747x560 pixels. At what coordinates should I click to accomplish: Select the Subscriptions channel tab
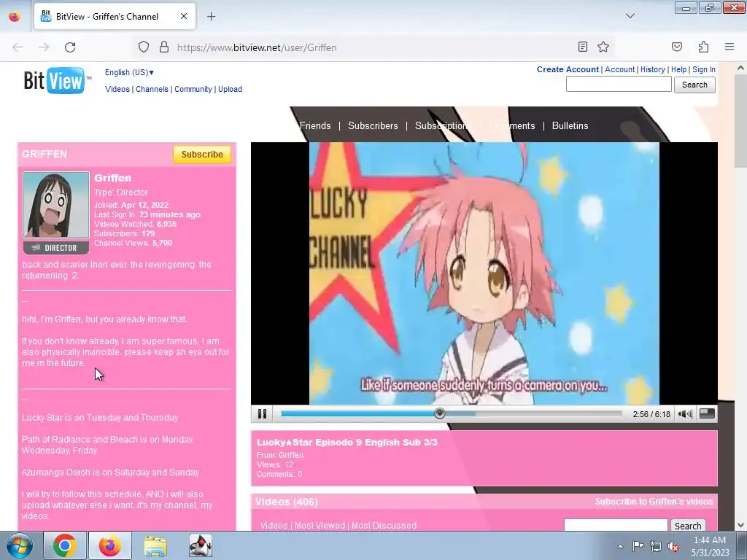pos(442,125)
